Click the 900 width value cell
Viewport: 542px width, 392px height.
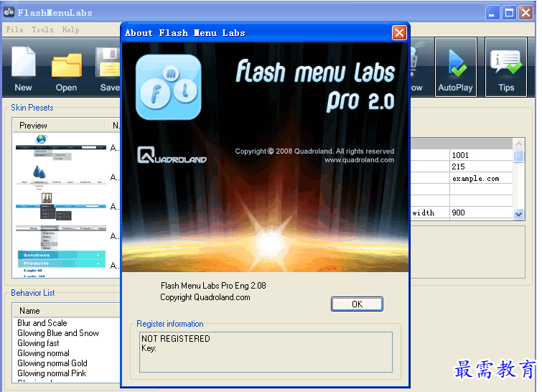pyautogui.click(x=481, y=213)
